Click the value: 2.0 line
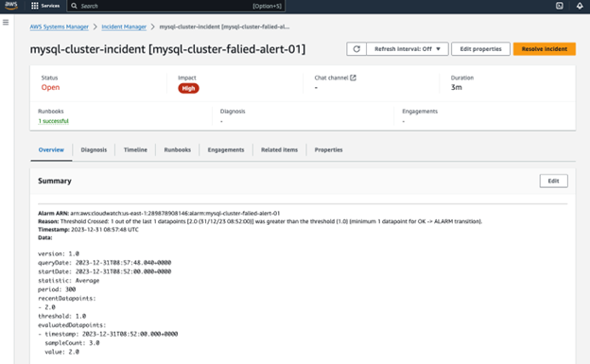 tap(61, 352)
